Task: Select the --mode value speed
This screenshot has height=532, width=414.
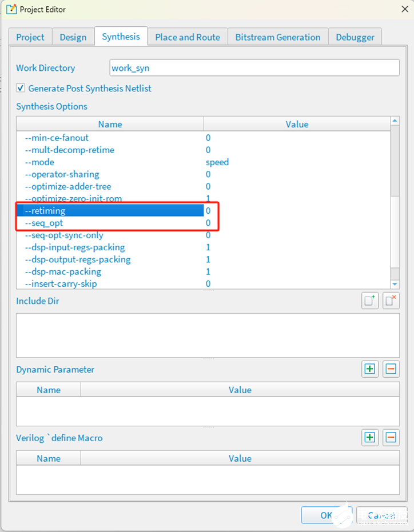Action: point(217,162)
